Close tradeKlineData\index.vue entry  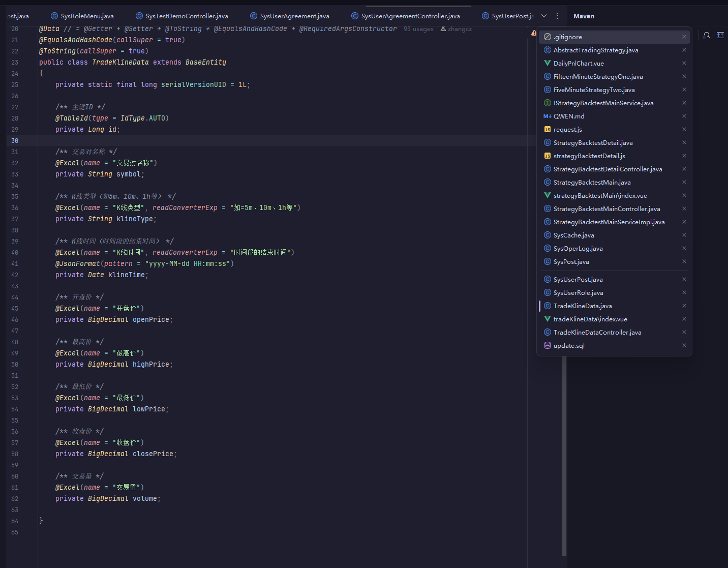(684, 319)
